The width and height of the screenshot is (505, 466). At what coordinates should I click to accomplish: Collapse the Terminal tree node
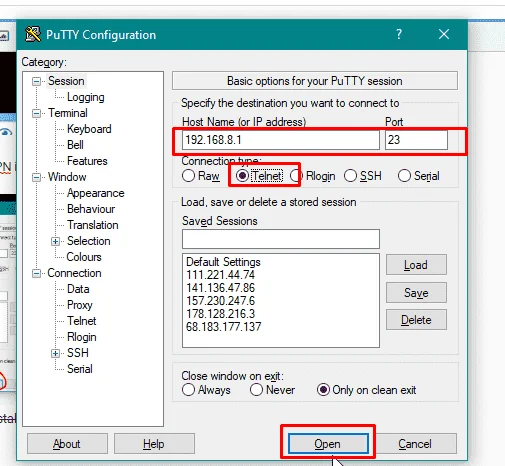pos(36,113)
